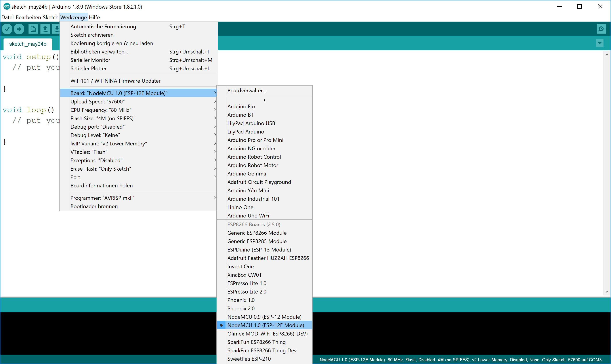
Task: Click the Upload arrow icon
Action: [x=19, y=29]
